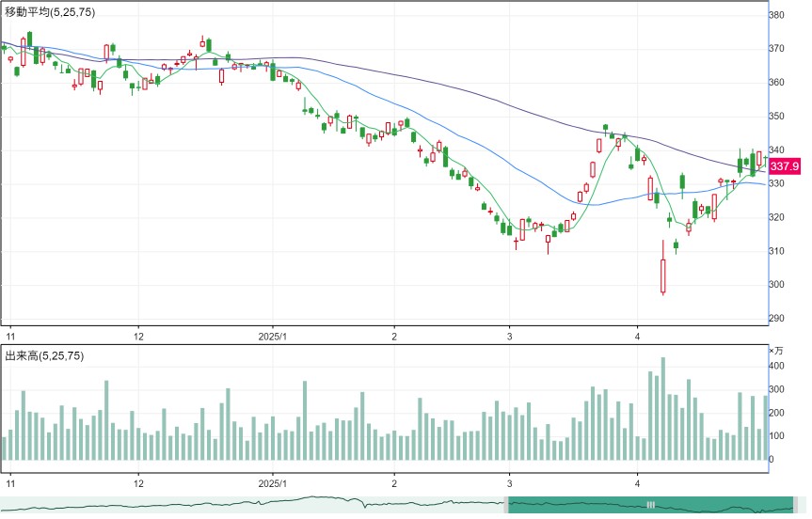Viewport: 812px width, 519px height.
Task: Click the unselected light area of the overview navigator
Action: tap(251, 505)
